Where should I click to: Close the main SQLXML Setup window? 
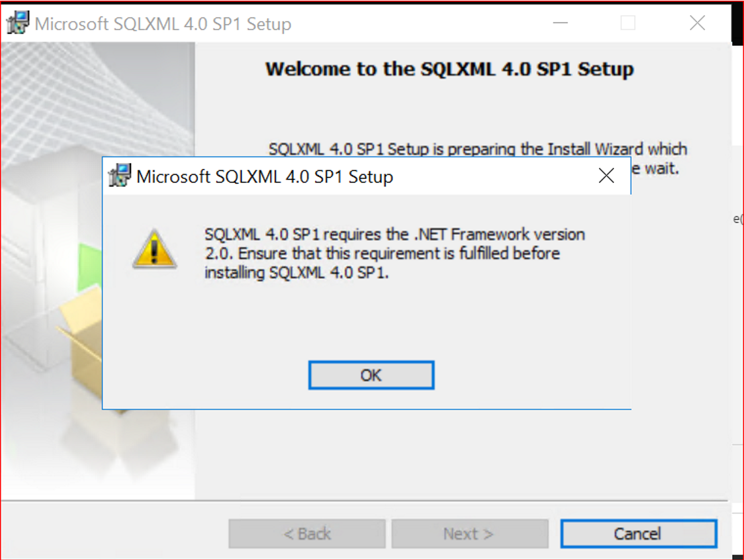click(697, 23)
